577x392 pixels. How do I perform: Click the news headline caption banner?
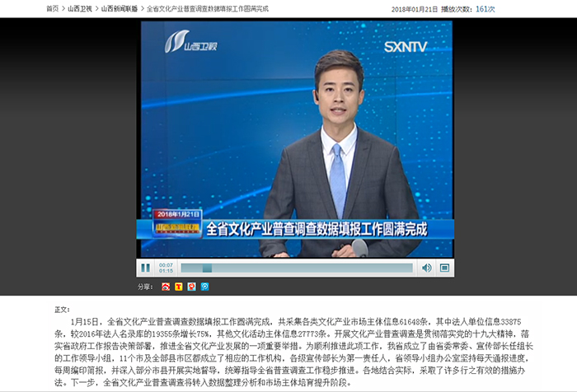pos(317,228)
